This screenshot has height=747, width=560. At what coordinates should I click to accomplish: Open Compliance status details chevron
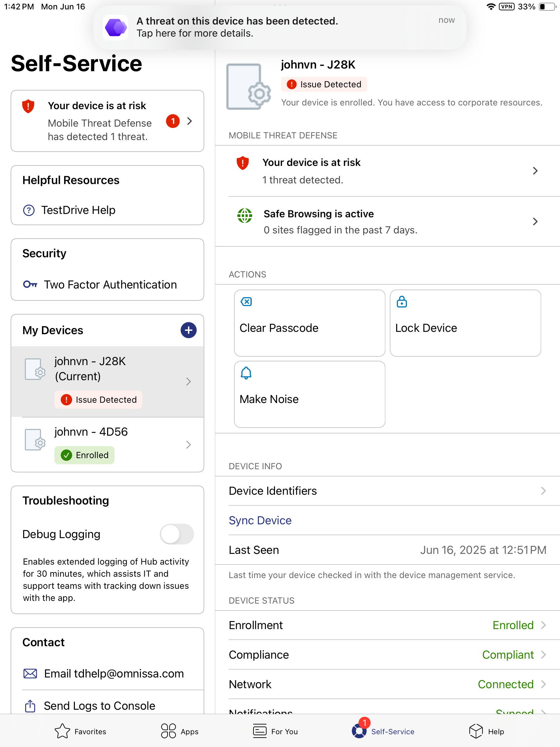[543, 655]
